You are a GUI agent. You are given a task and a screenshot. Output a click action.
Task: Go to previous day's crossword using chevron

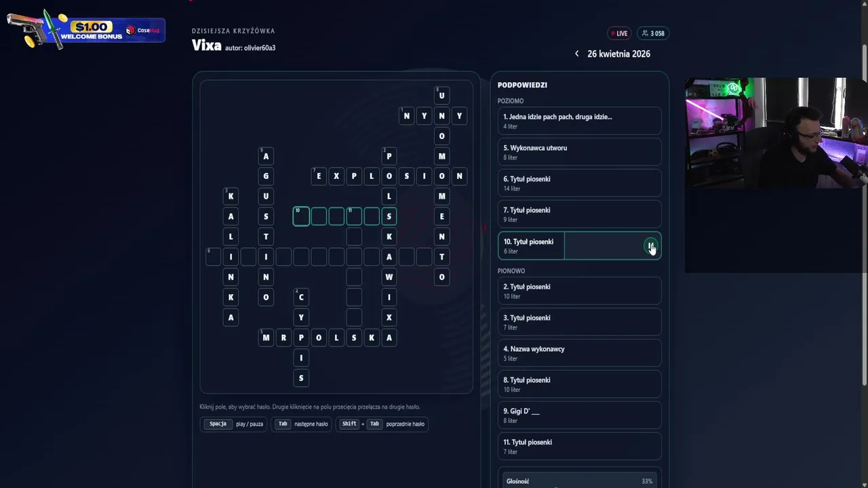pyautogui.click(x=576, y=54)
